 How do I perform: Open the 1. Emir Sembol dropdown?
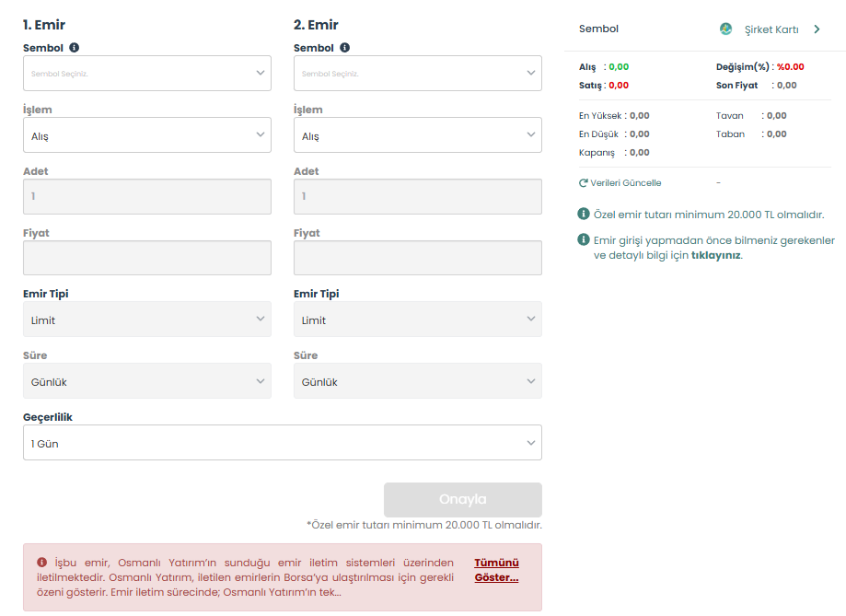pos(147,74)
